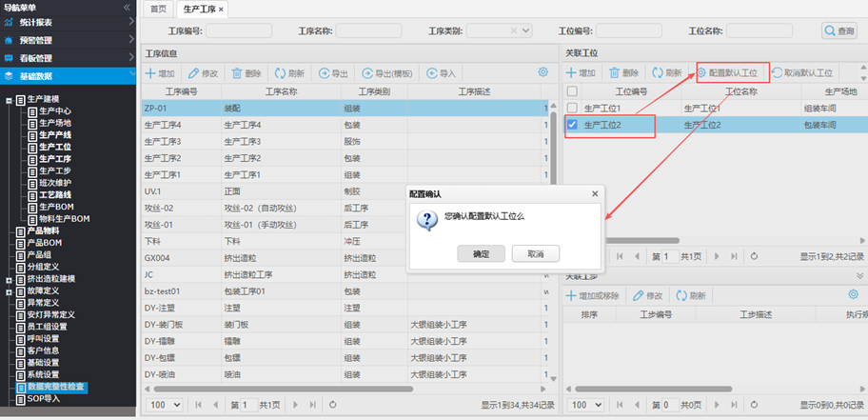
Task: Click 取消 in the 配置确认 dialog
Action: (x=535, y=253)
